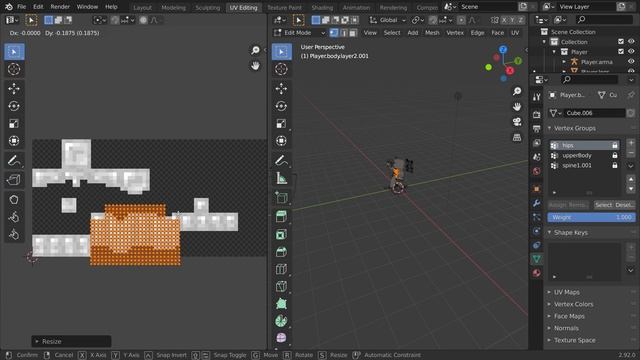Switch to the Layout workspace tab

click(x=142, y=7)
